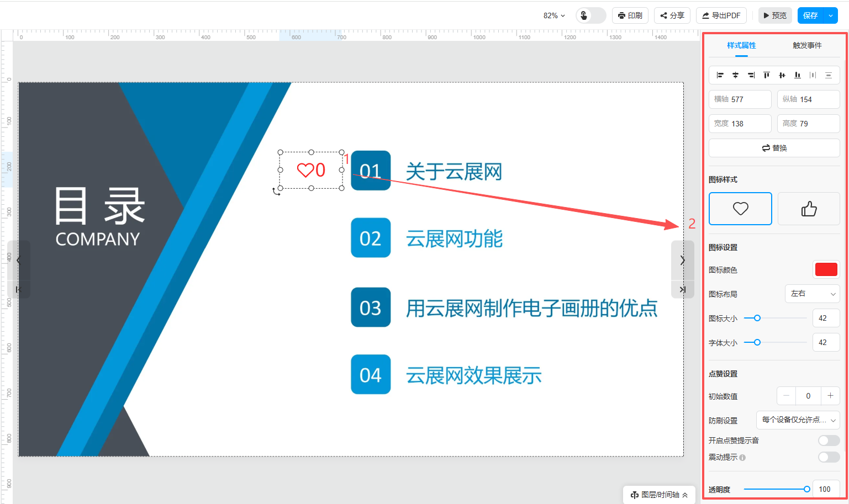The image size is (849, 504).
Task: Switch to the 触发事件 tab
Action: click(x=806, y=45)
